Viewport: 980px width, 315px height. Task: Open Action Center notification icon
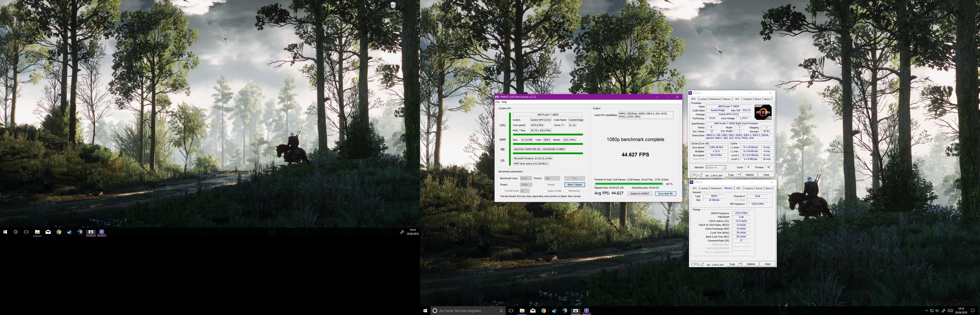[x=973, y=310]
